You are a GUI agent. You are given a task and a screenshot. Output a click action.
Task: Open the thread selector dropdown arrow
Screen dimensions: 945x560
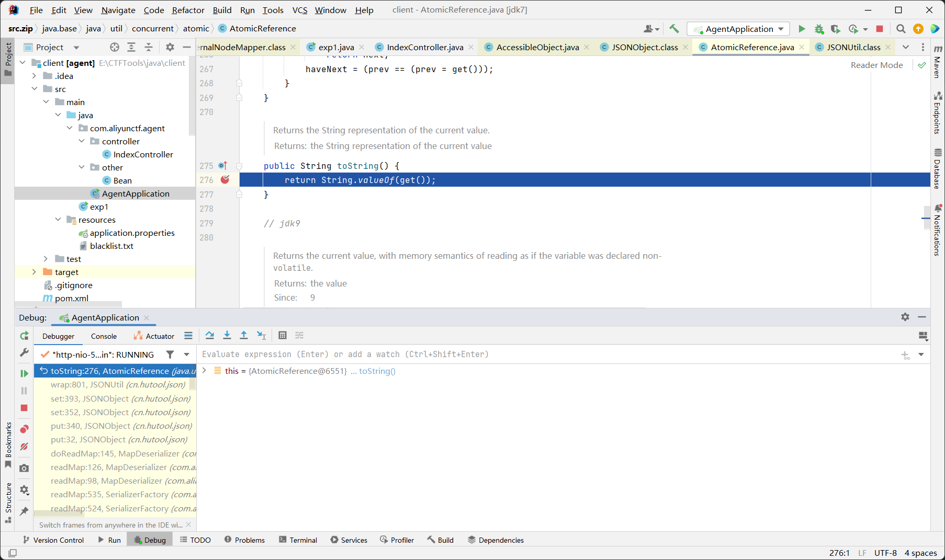coord(187,355)
